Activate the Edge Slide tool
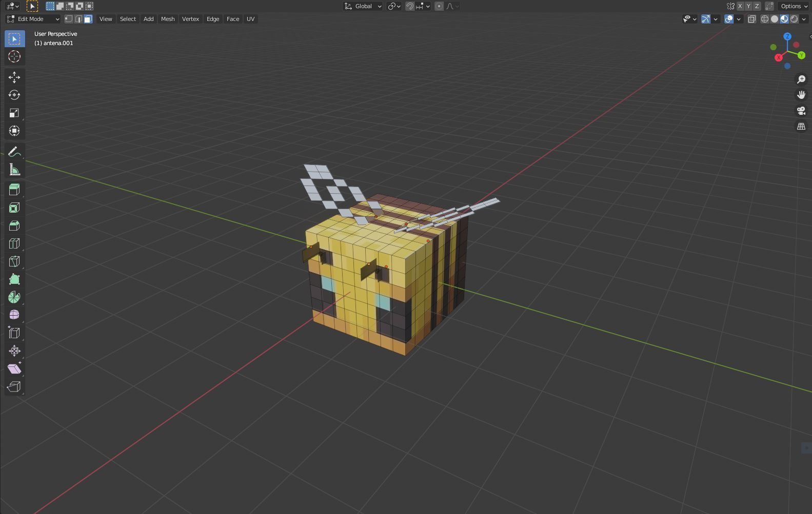The height and width of the screenshot is (514, 812). (14, 333)
